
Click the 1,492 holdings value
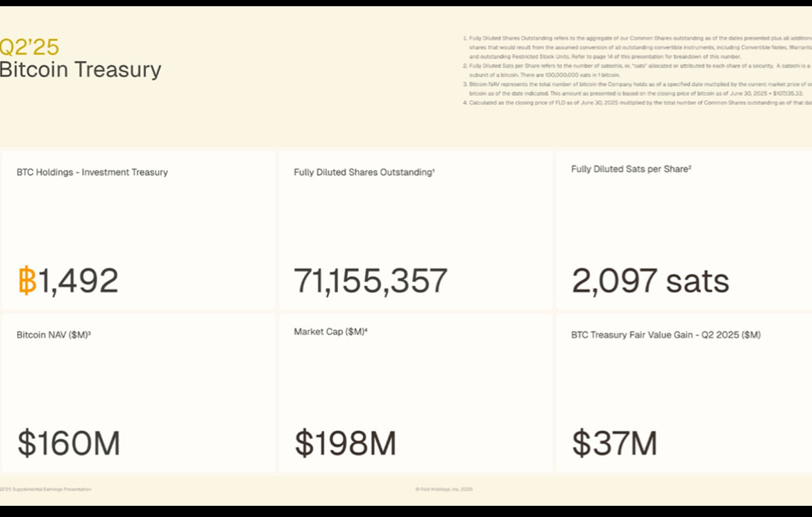click(x=78, y=281)
